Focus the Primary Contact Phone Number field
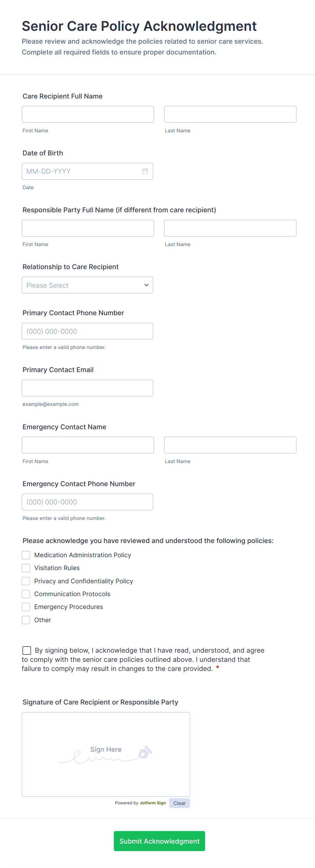 (87, 331)
